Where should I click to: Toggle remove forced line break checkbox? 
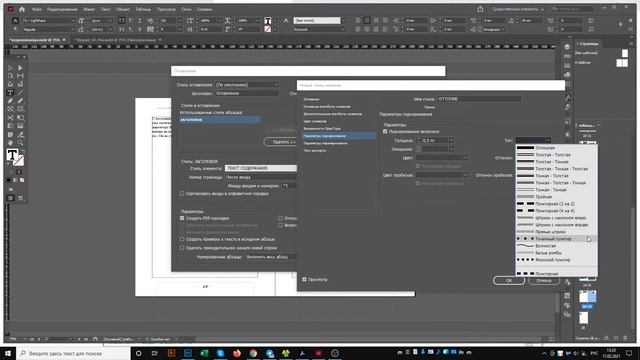pyautogui.click(x=182, y=248)
